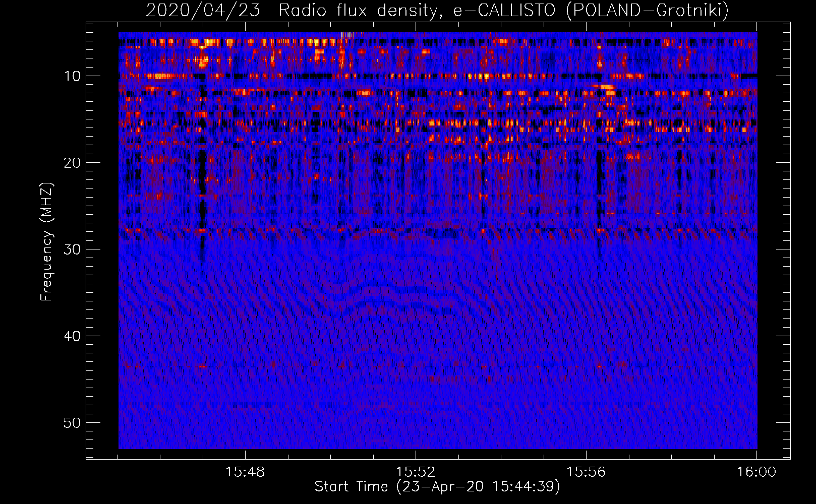Click the 40 MHz frequency tick label
Viewport: 816px width, 504px height.
click(73, 336)
